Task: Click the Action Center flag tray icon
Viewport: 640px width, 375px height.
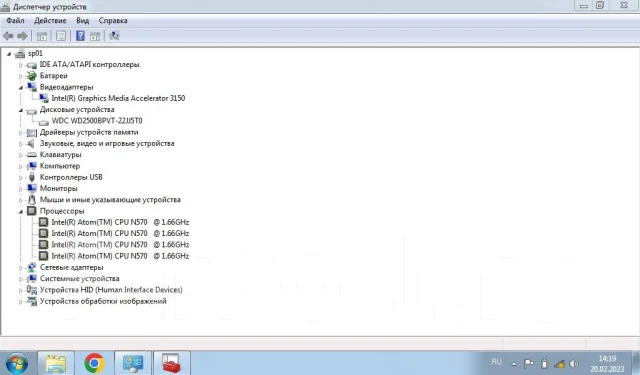Action: (x=529, y=363)
